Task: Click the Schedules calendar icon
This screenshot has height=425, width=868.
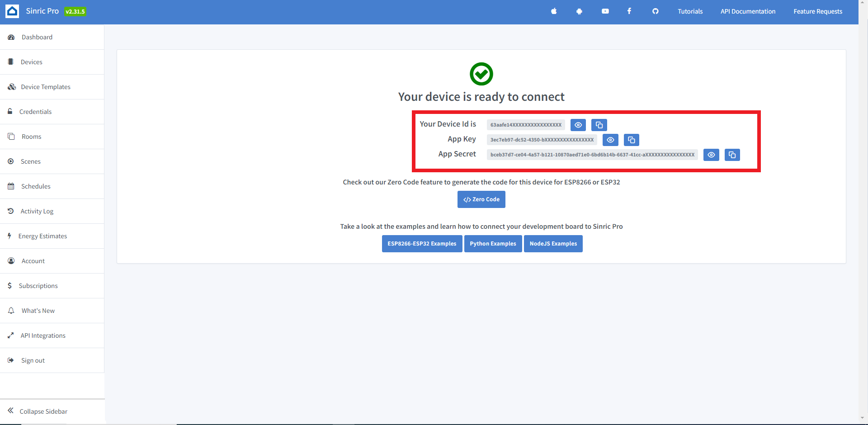Action: click(11, 186)
